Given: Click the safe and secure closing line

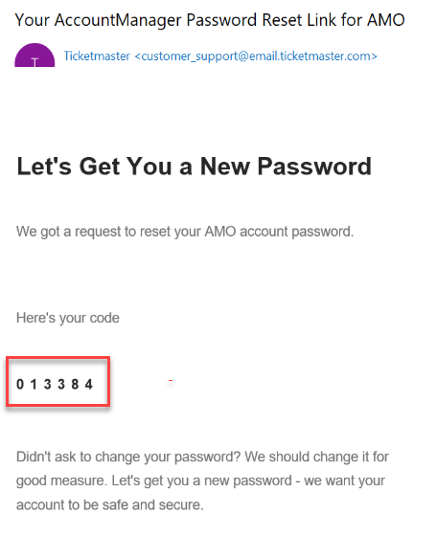Looking at the screenshot, I should [110, 505].
